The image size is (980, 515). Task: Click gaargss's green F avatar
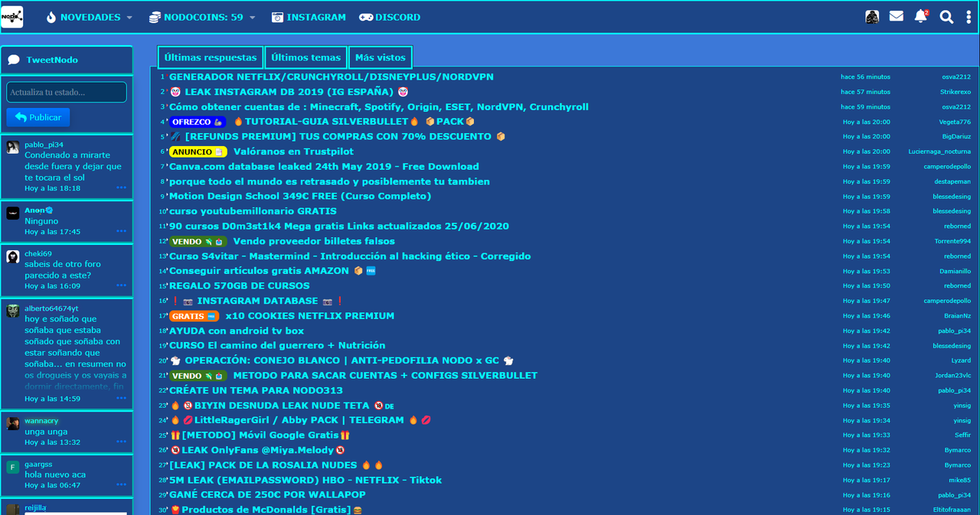[13, 467]
